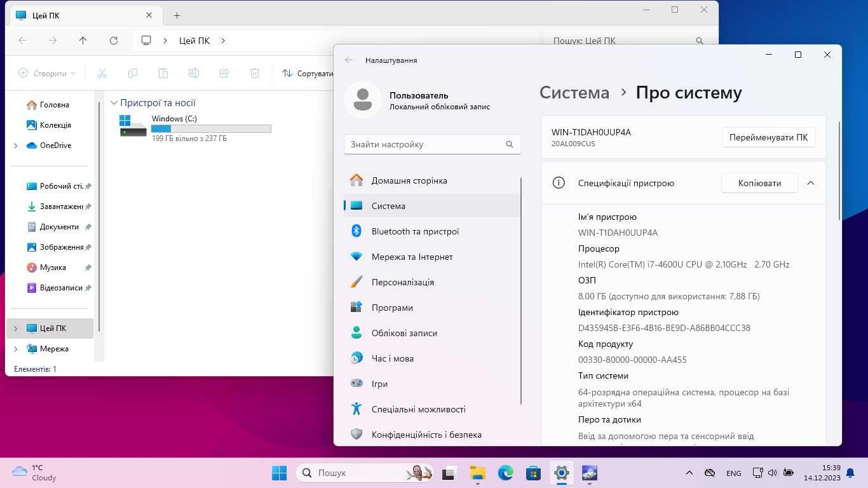Go up one folder in Explorer
Image resolution: width=868 pixels, height=488 pixels.
[83, 41]
